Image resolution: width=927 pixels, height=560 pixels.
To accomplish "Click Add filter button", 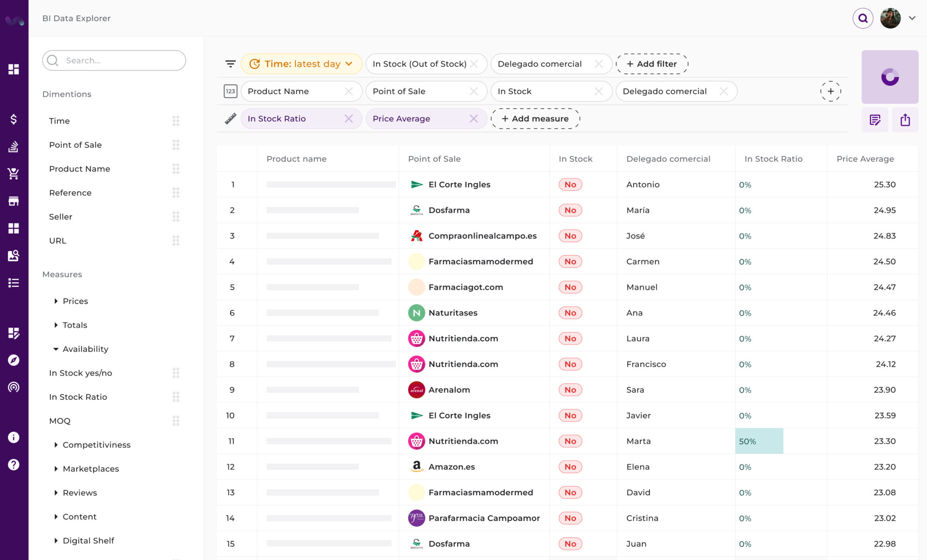I will pyautogui.click(x=651, y=63).
